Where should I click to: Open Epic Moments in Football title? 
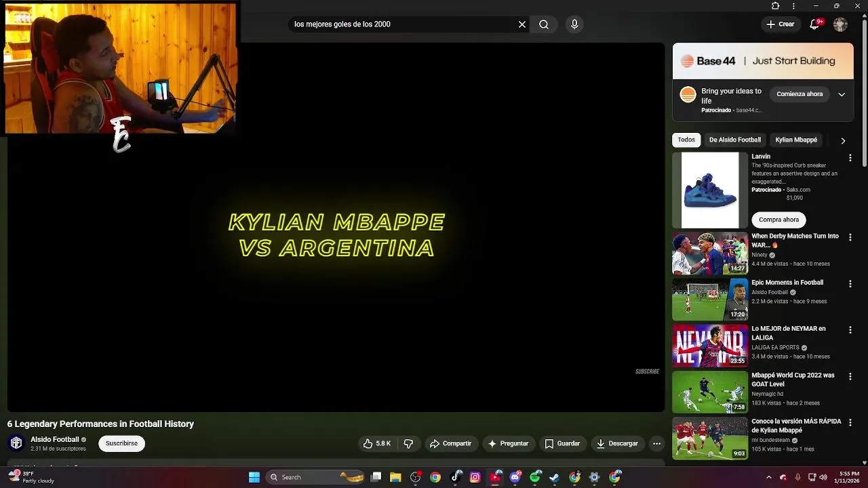787,283
